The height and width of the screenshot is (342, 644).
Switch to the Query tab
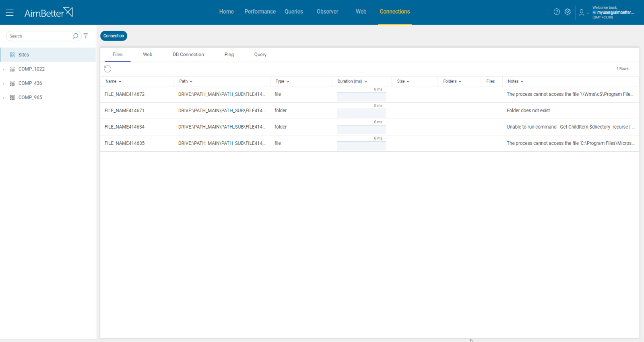coord(260,55)
